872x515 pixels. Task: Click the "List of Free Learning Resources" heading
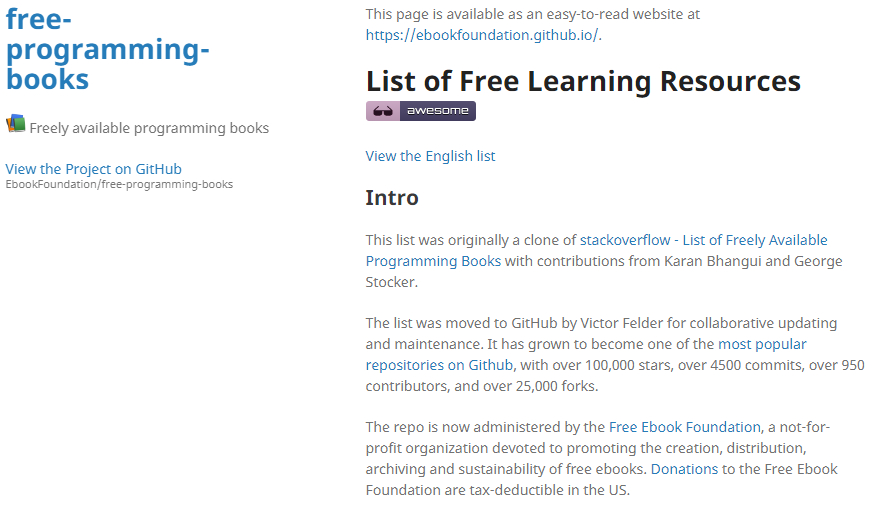pos(583,81)
